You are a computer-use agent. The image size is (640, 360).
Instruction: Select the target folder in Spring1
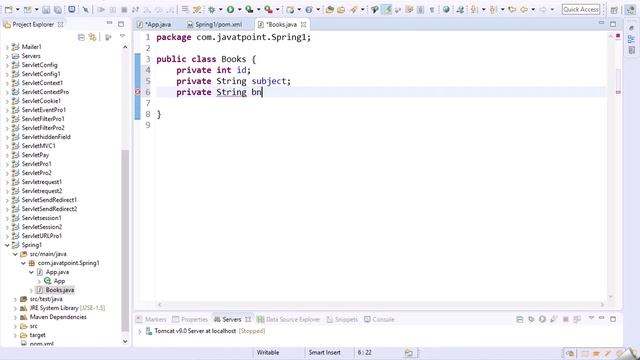[38, 335]
